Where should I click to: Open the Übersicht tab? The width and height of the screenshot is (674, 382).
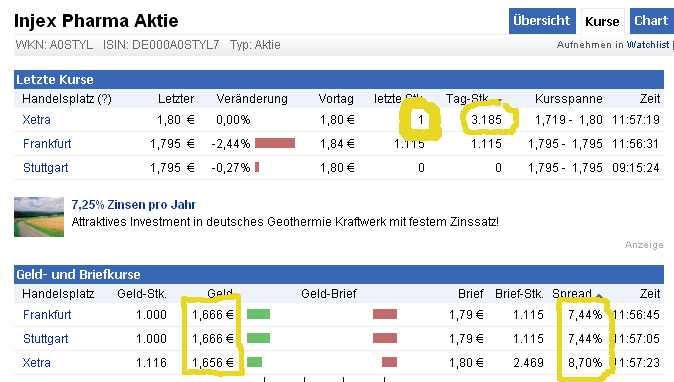(x=542, y=21)
